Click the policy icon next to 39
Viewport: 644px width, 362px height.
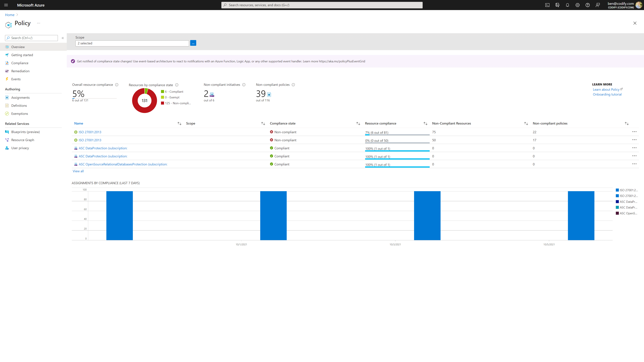(x=269, y=94)
